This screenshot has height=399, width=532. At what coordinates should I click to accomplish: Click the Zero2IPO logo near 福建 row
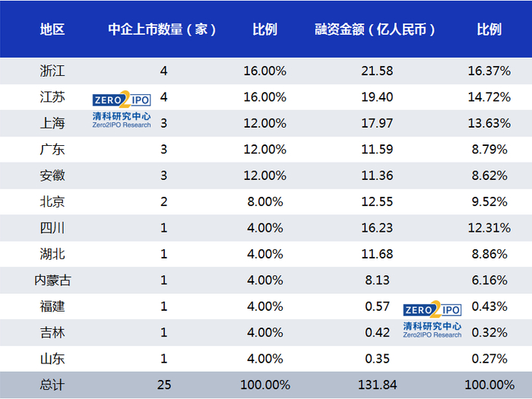[432, 319]
